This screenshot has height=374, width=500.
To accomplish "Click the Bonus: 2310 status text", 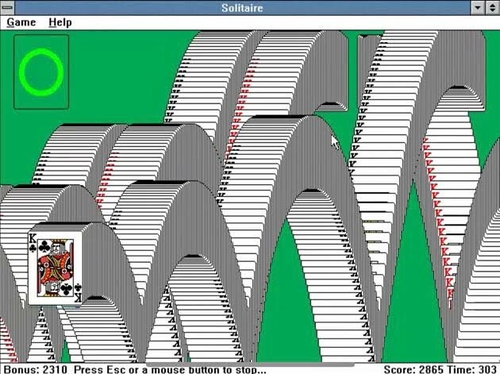I will pyautogui.click(x=35, y=369).
